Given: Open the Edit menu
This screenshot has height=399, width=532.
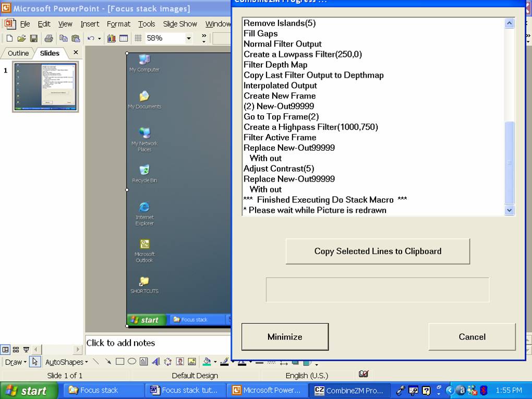Looking at the screenshot, I should [x=44, y=24].
